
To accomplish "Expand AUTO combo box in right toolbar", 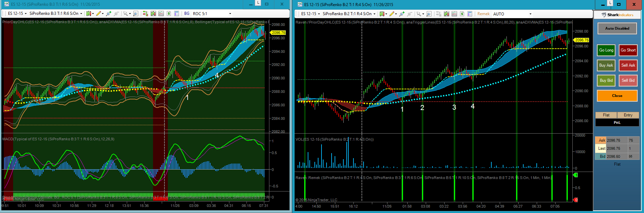I will pyautogui.click(x=530, y=14).
